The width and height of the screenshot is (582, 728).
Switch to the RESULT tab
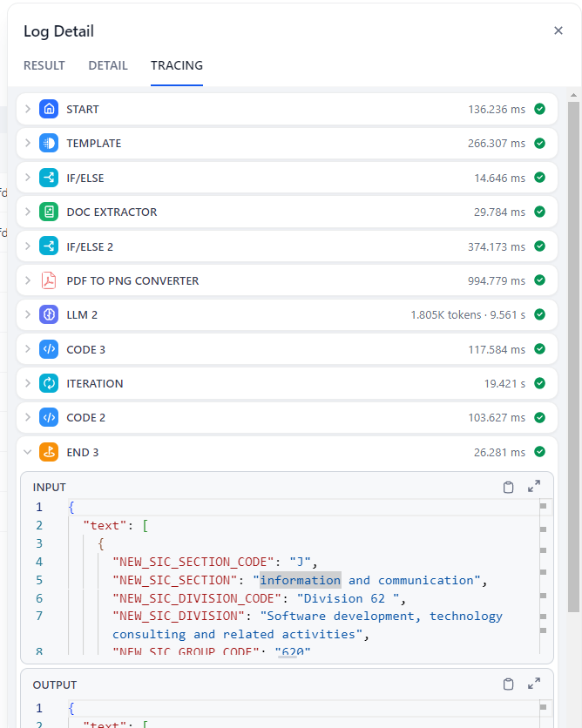44,65
